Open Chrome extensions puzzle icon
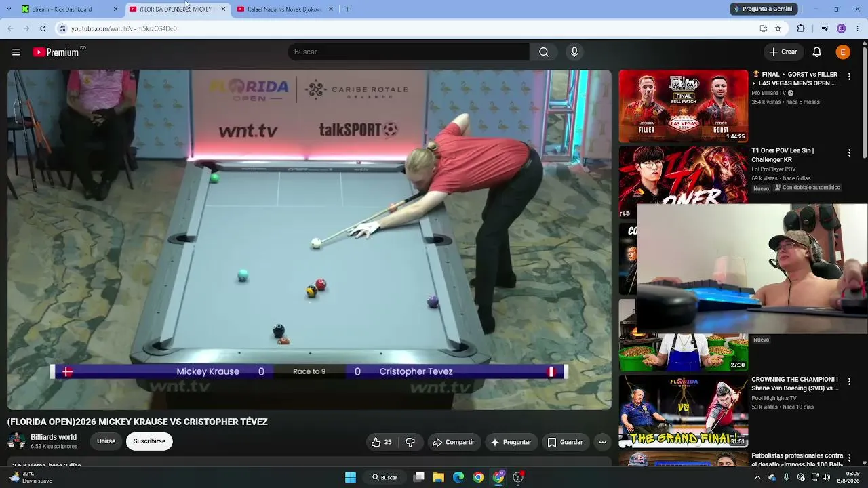 click(x=801, y=28)
